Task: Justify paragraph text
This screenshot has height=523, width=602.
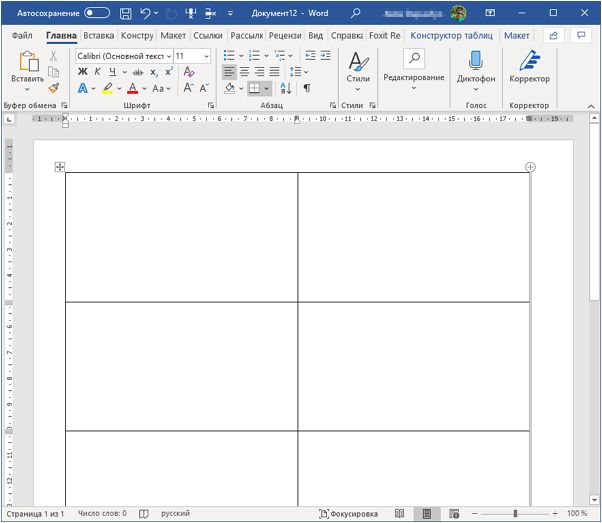Action: (275, 72)
